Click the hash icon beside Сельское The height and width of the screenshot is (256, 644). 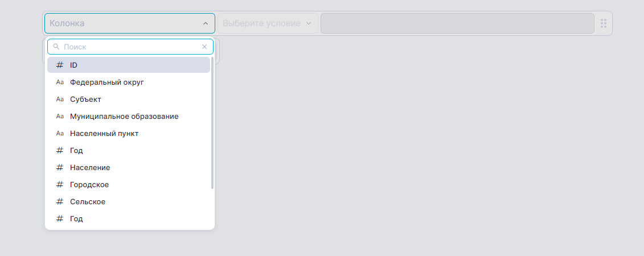point(60,202)
